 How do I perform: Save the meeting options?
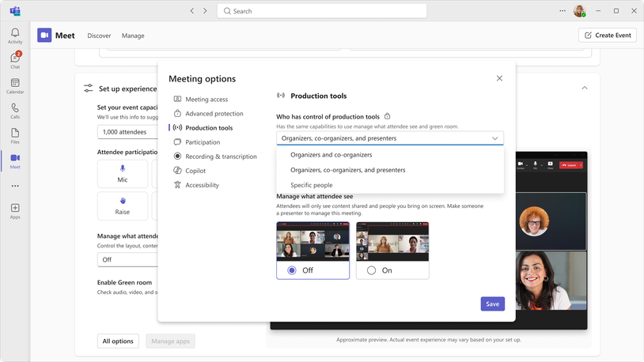(x=492, y=304)
